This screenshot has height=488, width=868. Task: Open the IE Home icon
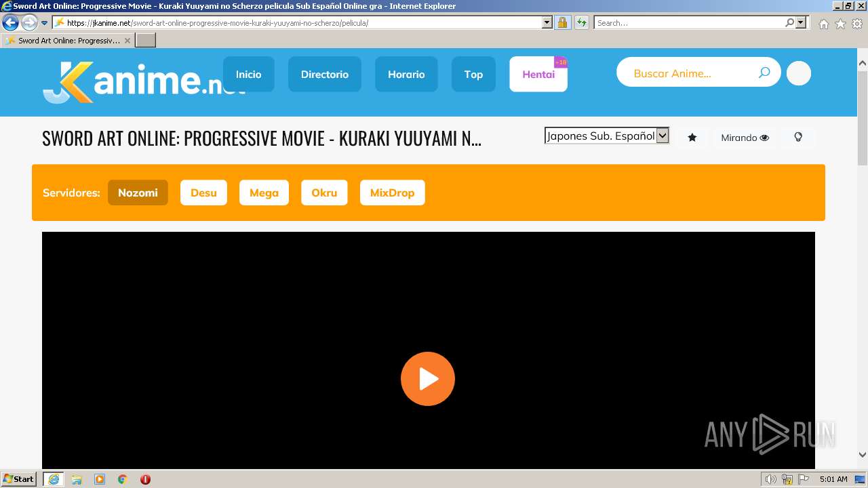point(823,24)
